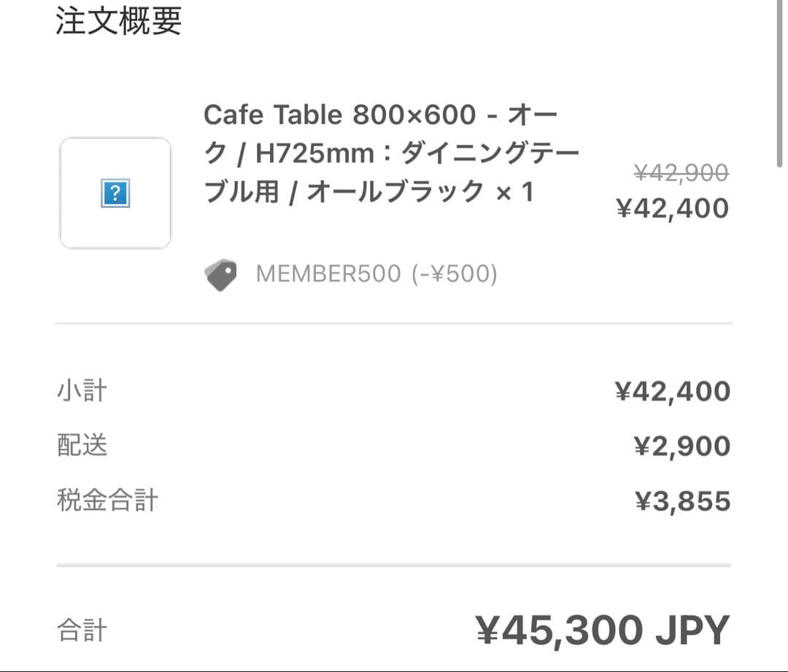Click the missing-image question mark icon
The width and height of the screenshot is (788, 672).
(x=115, y=193)
